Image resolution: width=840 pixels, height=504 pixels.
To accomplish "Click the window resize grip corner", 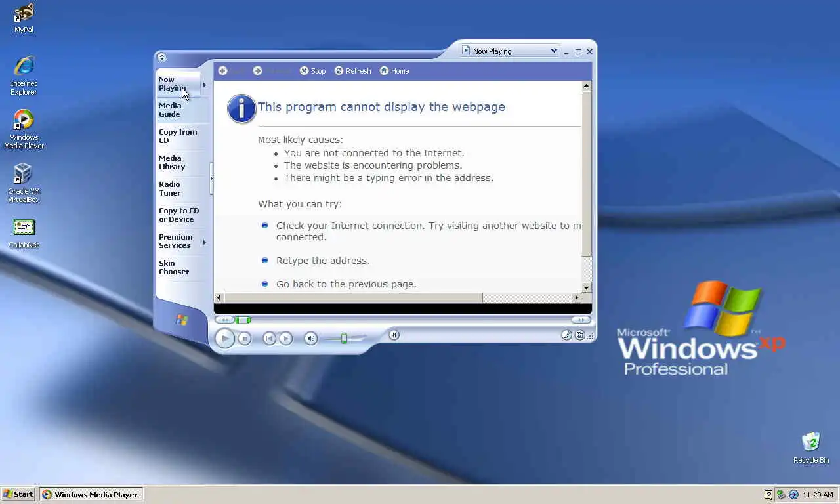I will coord(591,337).
